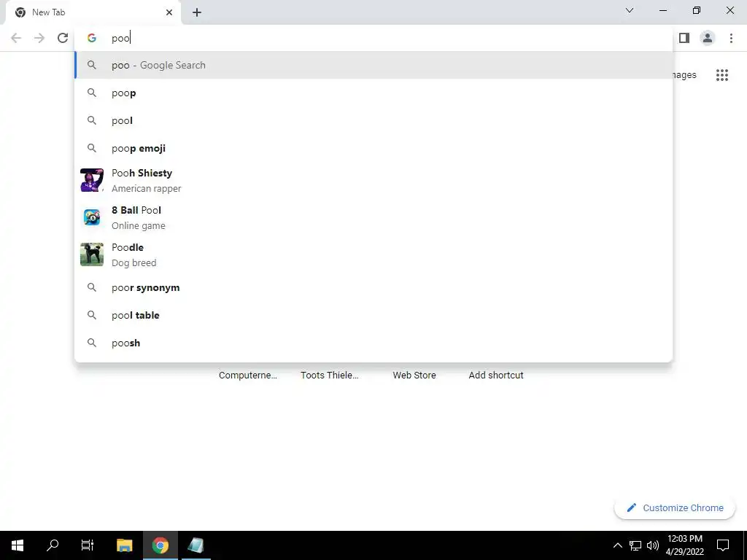Screen dimensions: 747x560
Task: Click the browser back arrow
Action: click(x=16, y=38)
